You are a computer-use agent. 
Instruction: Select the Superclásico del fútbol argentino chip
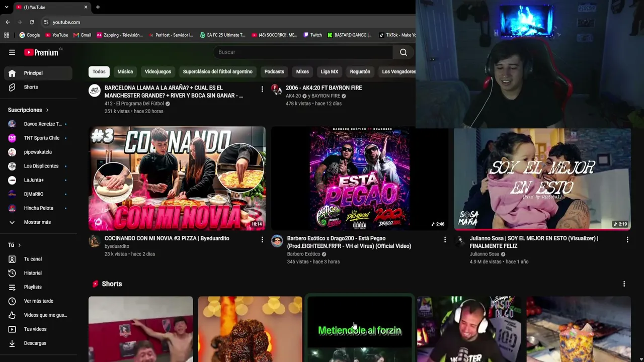point(218,71)
